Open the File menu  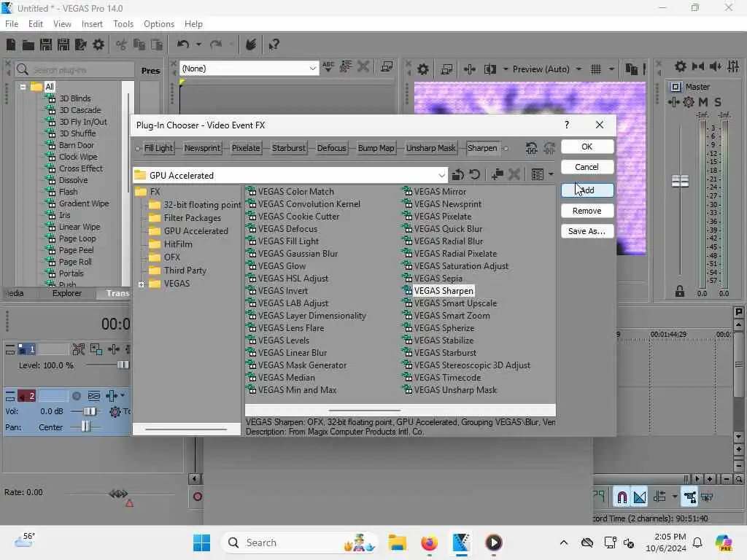(12, 24)
